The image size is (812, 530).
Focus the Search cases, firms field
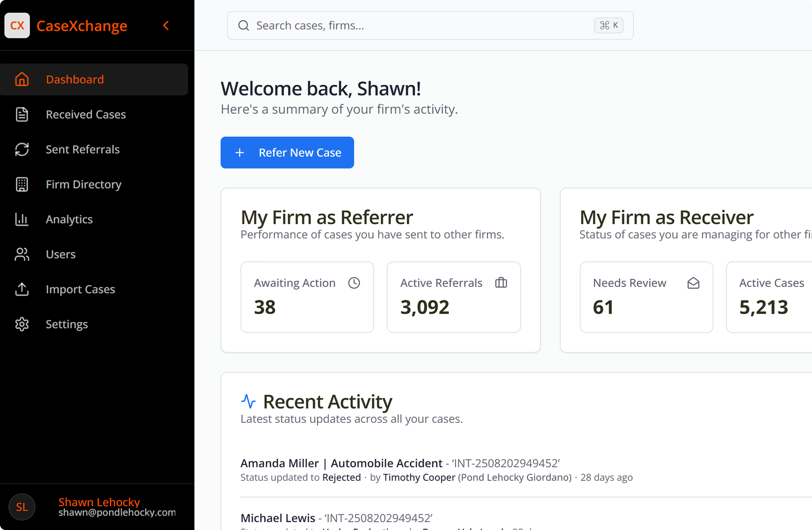point(423,25)
